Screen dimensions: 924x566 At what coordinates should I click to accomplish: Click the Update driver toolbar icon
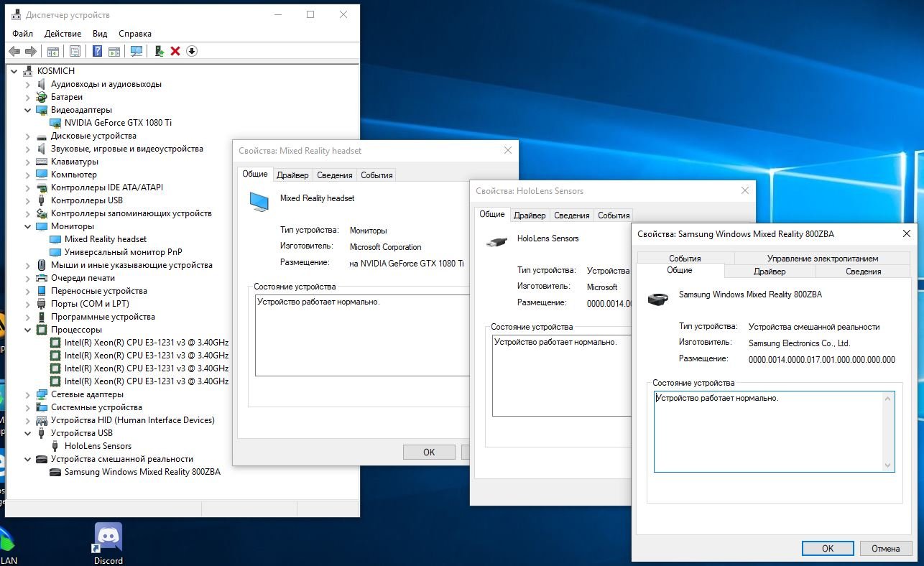click(160, 51)
